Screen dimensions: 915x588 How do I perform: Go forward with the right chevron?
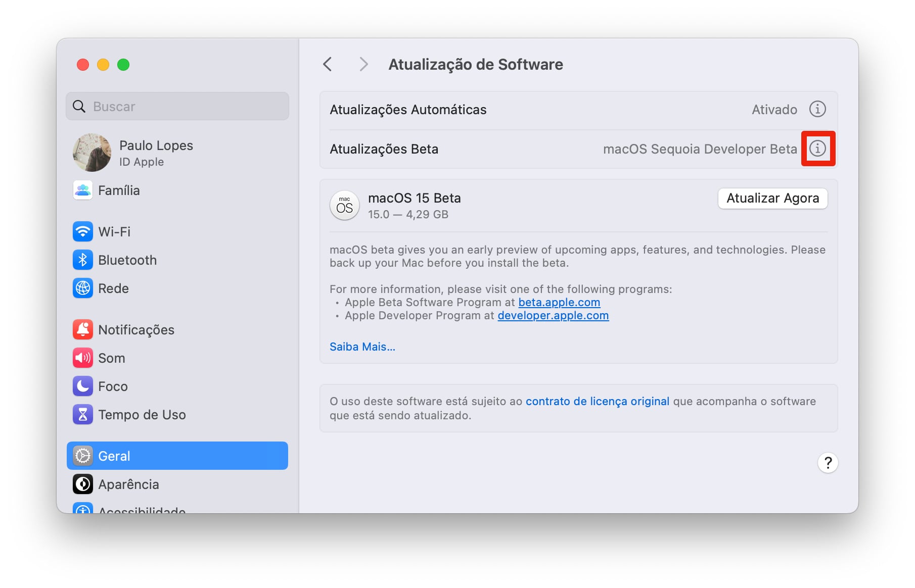pos(363,65)
